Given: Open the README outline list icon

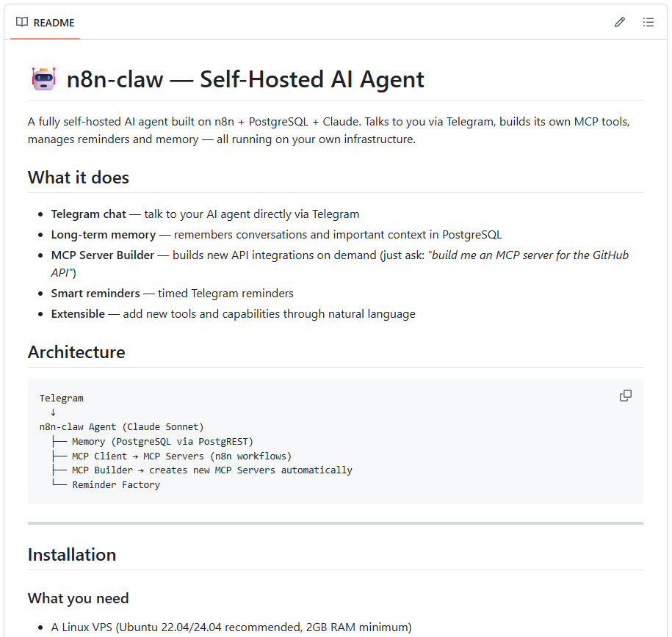Looking at the screenshot, I should tap(648, 22).
